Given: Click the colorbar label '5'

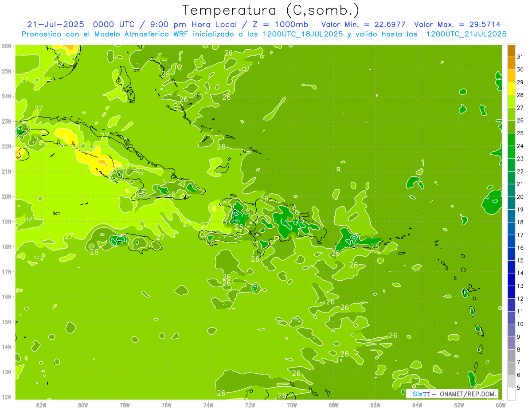Looking at the screenshot, I should [x=519, y=388].
